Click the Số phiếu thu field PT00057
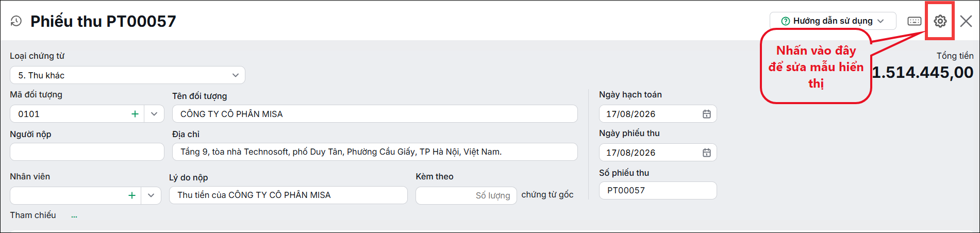Viewport: 980px width, 233px height. click(658, 190)
